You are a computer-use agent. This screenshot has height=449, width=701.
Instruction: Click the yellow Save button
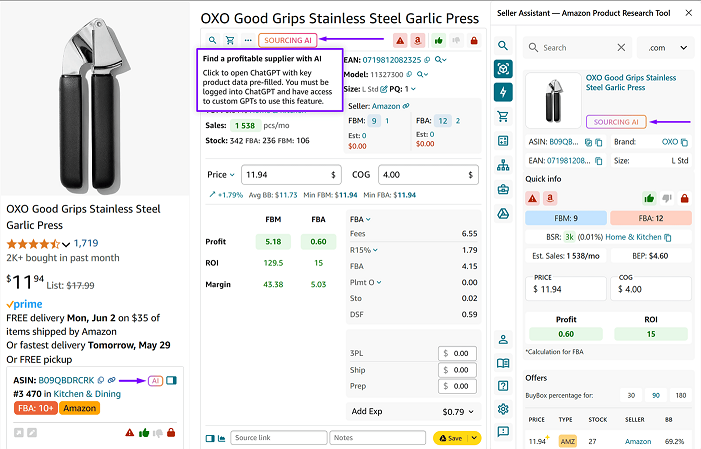[451, 438]
